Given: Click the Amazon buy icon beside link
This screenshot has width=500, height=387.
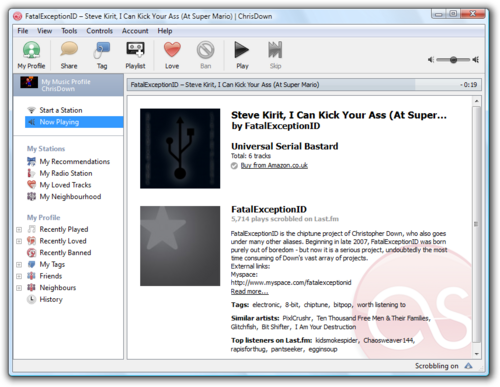Looking at the screenshot, I should tap(234, 166).
